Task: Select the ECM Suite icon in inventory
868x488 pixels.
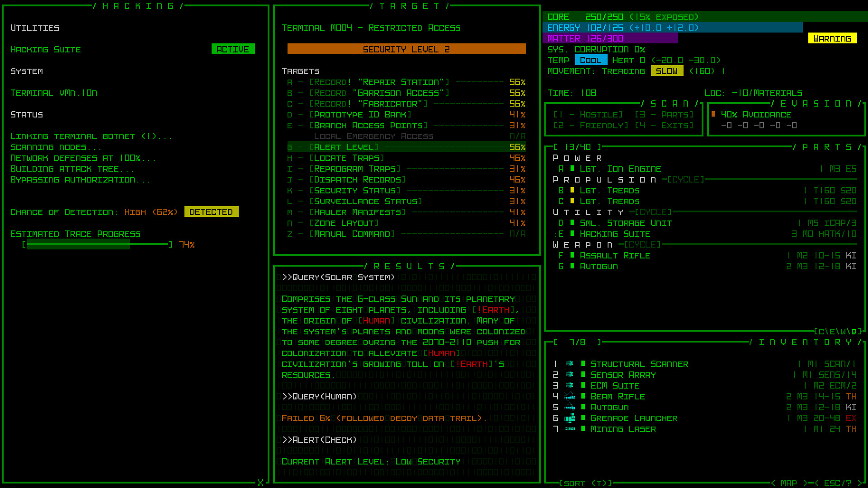Action: tap(570, 385)
